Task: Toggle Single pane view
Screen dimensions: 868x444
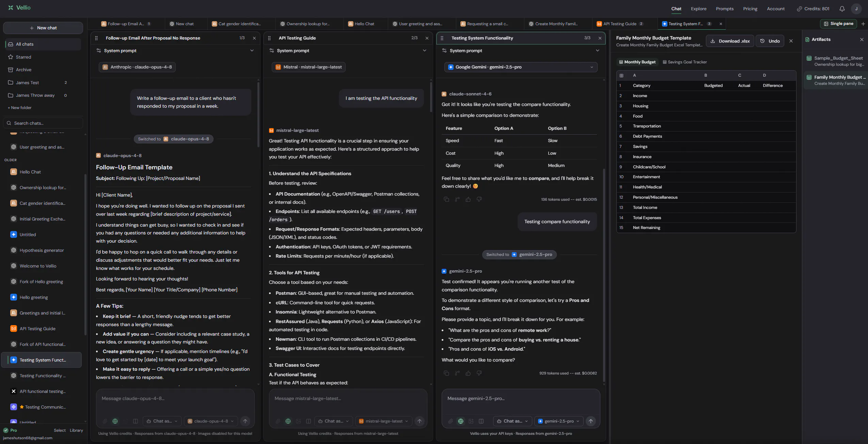Action: (x=838, y=24)
